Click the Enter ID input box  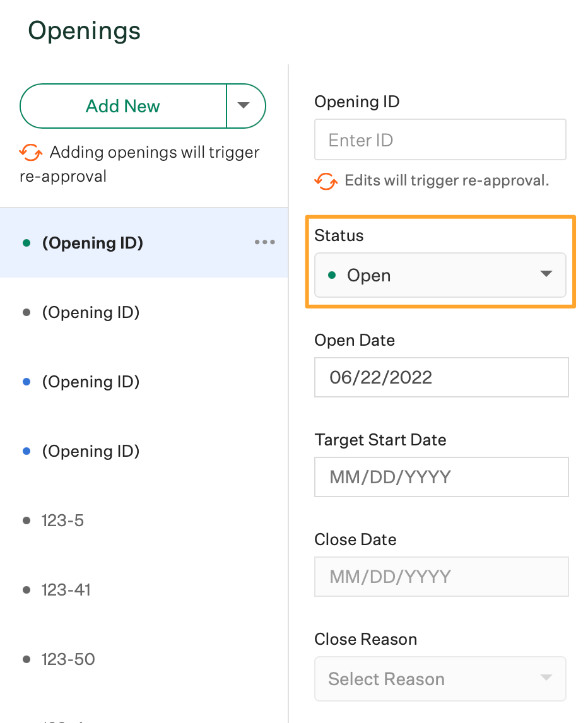click(440, 139)
